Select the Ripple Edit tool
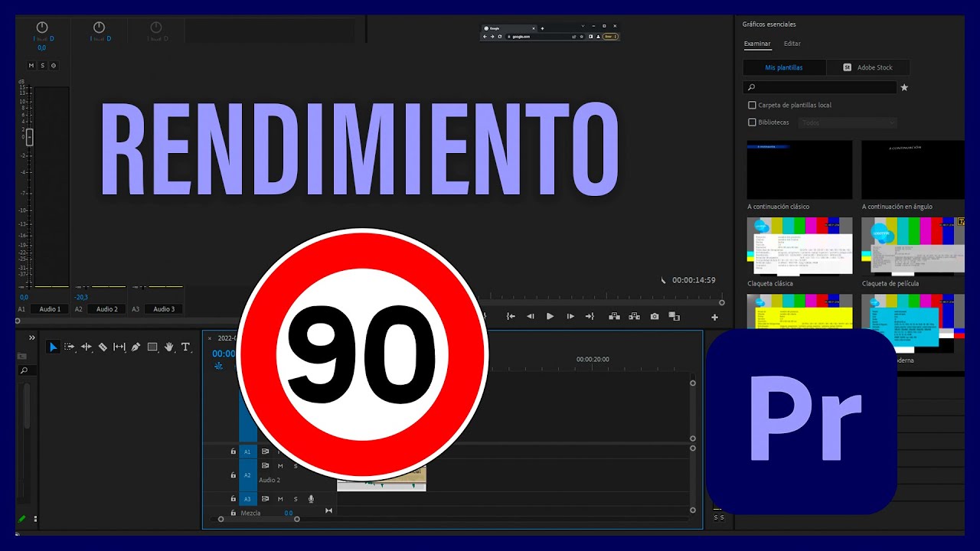980x551 pixels. tap(87, 347)
